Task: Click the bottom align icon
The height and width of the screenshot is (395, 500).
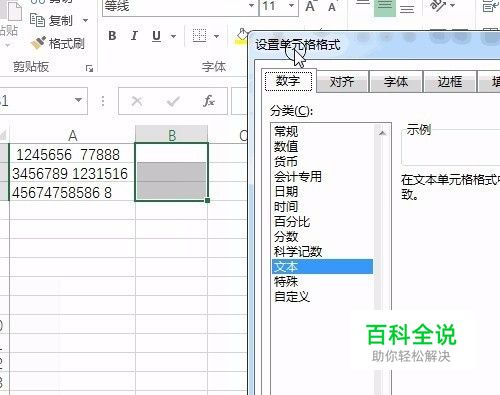Action: pos(407,8)
